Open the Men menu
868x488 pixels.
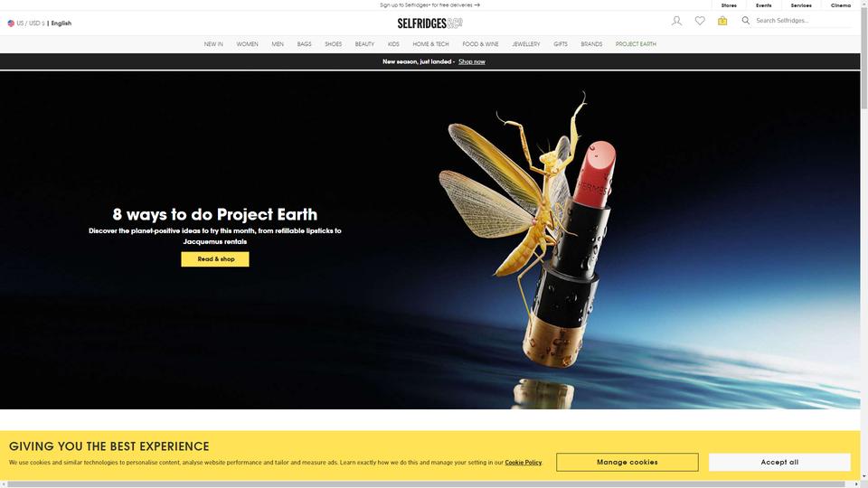pos(278,44)
